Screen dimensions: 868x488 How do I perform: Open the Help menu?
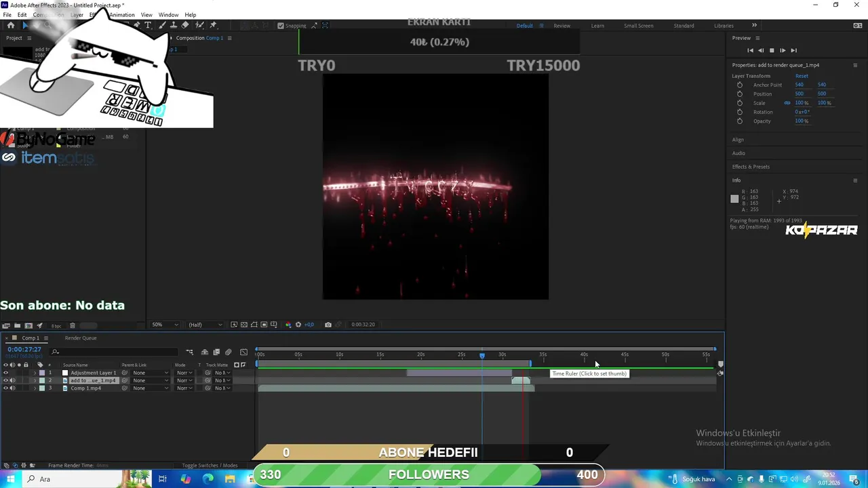coord(191,15)
